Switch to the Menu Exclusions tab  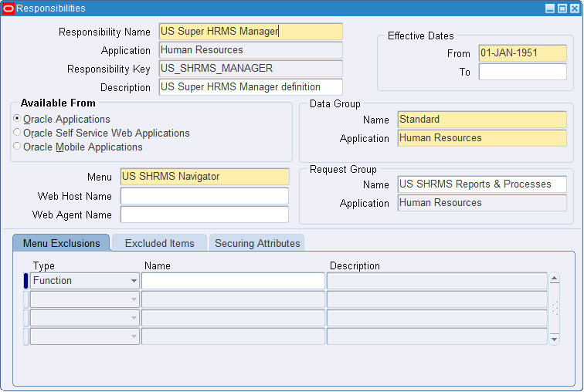[x=62, y=243]
